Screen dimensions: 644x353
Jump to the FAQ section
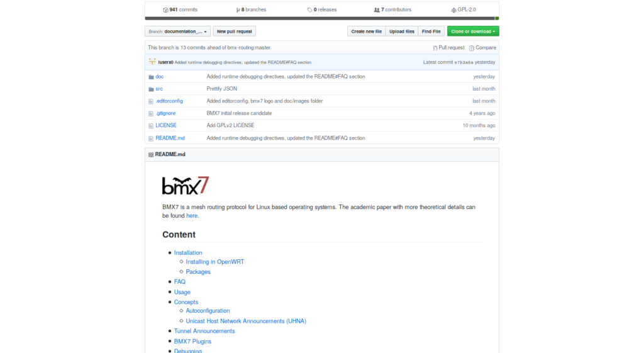[179, 282]
